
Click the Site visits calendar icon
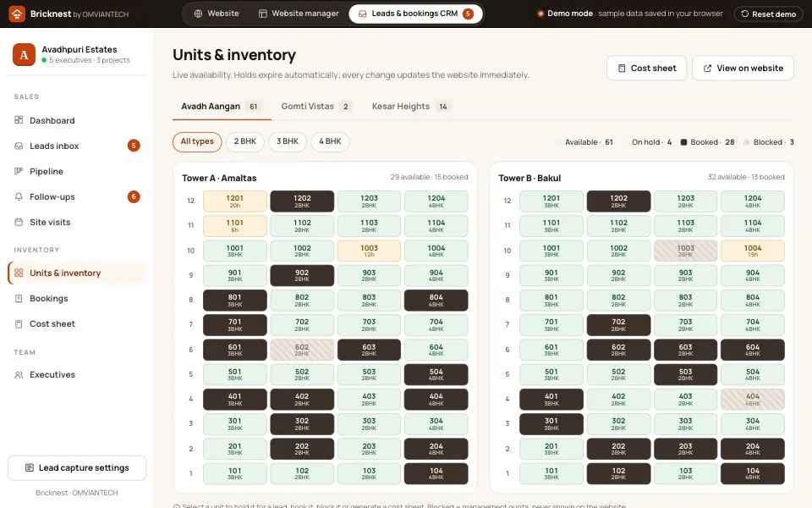point(19,222)
